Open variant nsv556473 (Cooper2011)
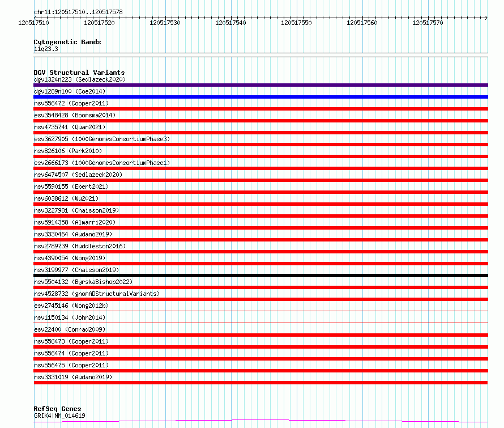 pyautogui.click(x=71, y=341)
